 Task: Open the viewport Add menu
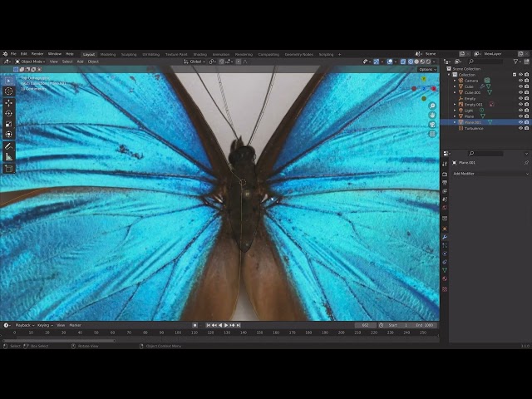pyautogui.click(x=80, y=62)
